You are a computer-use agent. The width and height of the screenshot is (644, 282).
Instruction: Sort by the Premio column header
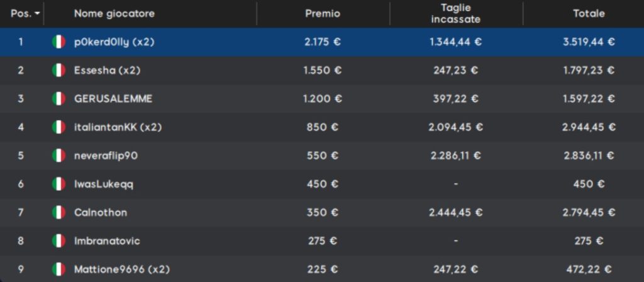[323, 14]
